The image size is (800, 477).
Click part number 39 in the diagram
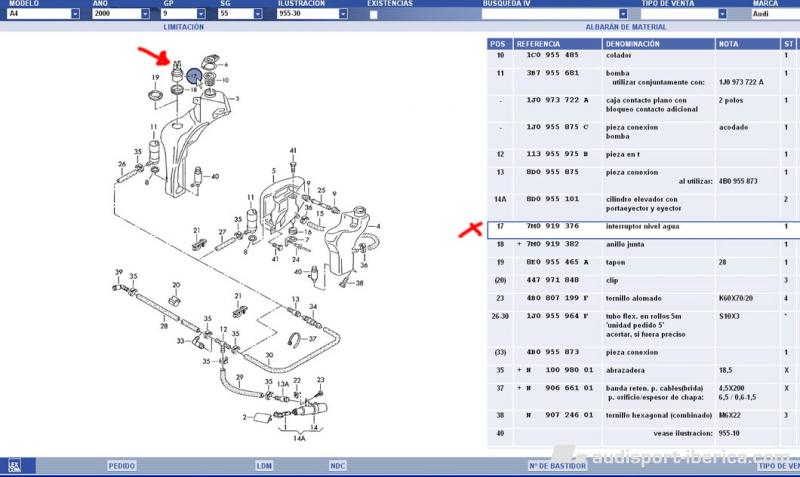[x=119, y=272]
